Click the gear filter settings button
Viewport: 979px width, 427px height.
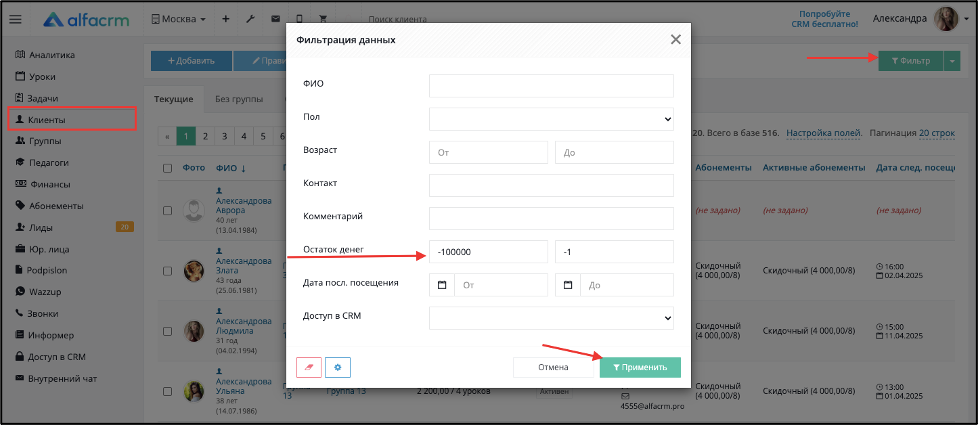click(x=338, y=367)
